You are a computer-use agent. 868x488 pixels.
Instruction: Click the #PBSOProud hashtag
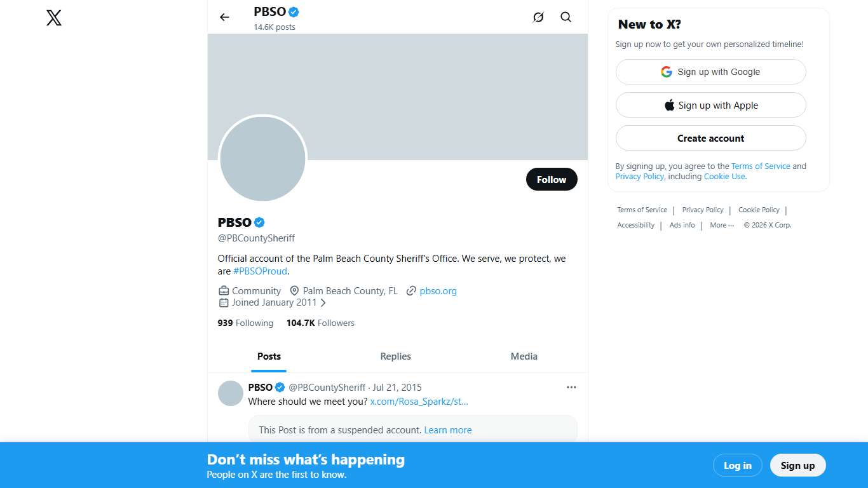click(x=260, y=271)
